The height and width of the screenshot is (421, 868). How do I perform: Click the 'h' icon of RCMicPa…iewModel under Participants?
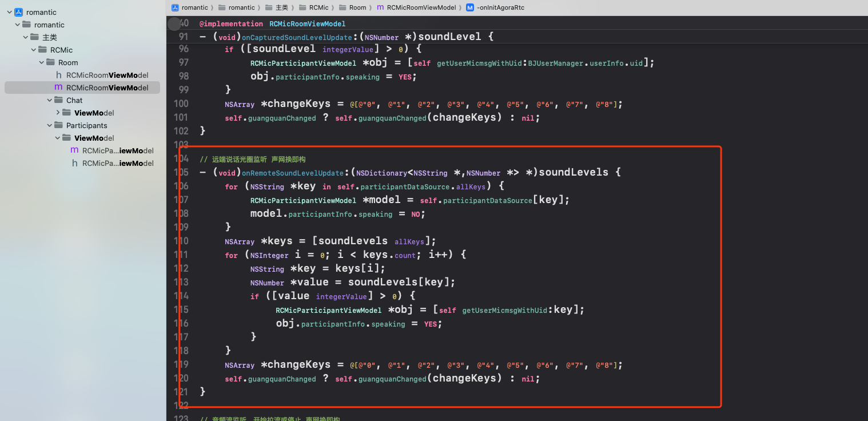pos(74,163)
